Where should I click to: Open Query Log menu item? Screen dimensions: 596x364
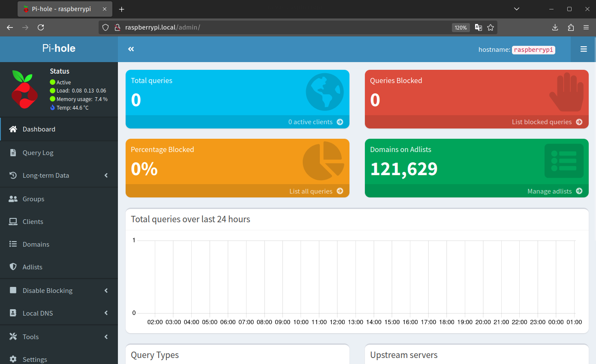coord(59,152)
